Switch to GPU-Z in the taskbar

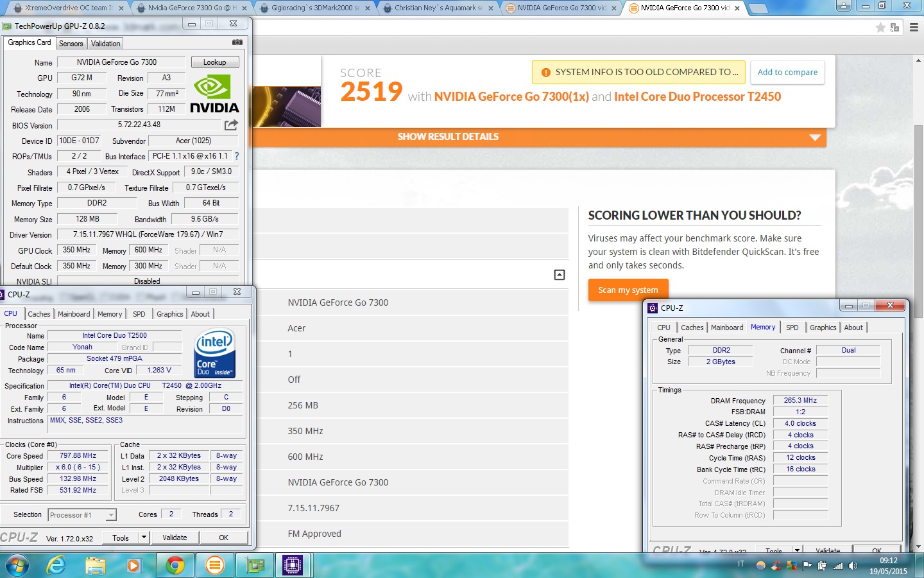(x=255, y=566)
